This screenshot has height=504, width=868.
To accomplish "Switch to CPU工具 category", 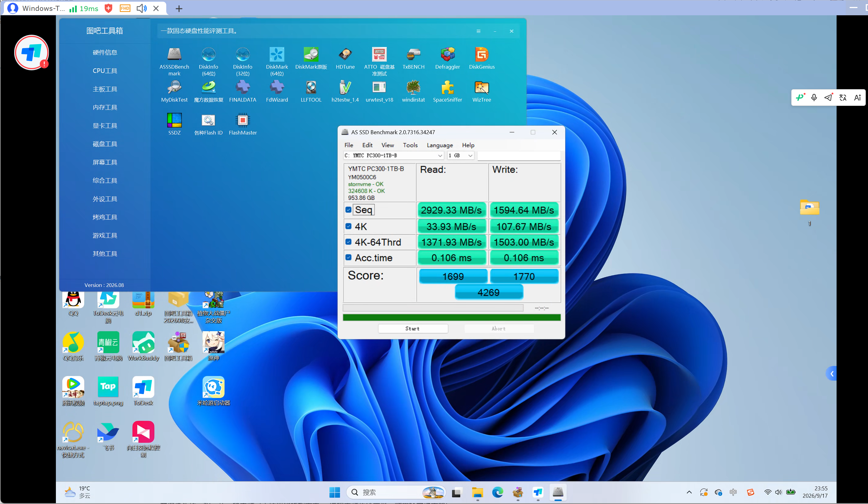I will pyautogui.click(x=105, y=71).
